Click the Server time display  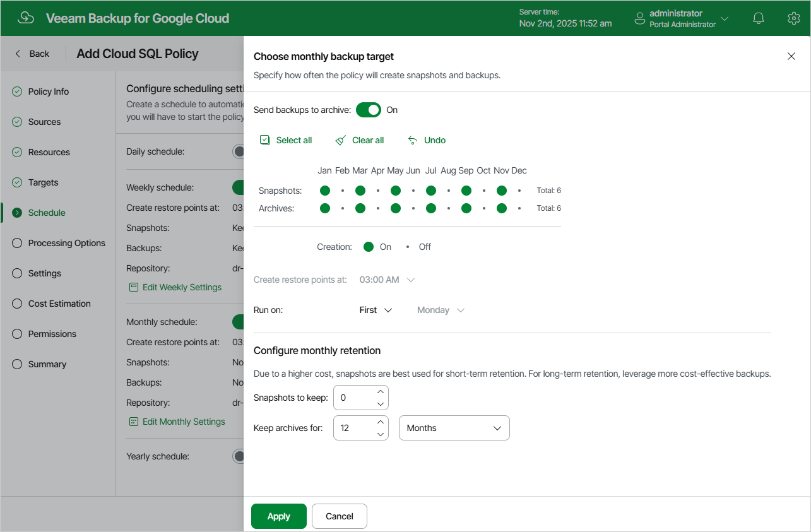click(x=565, y=18)
